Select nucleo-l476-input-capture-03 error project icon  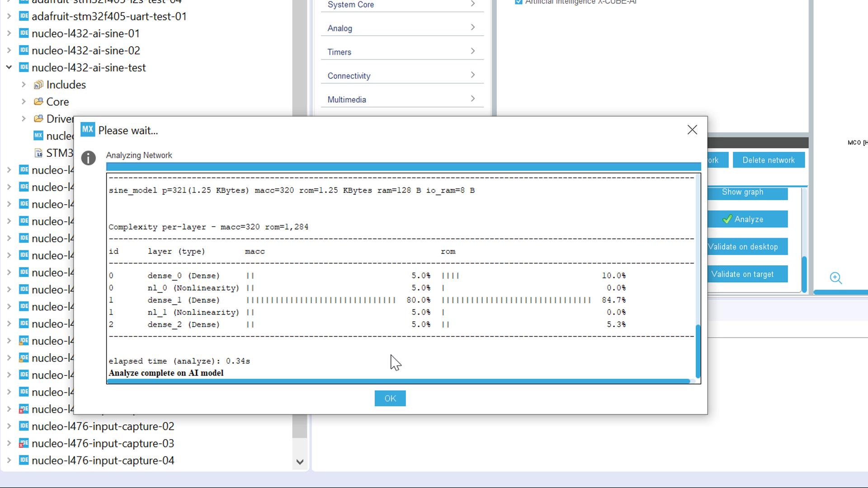[24, 443]
